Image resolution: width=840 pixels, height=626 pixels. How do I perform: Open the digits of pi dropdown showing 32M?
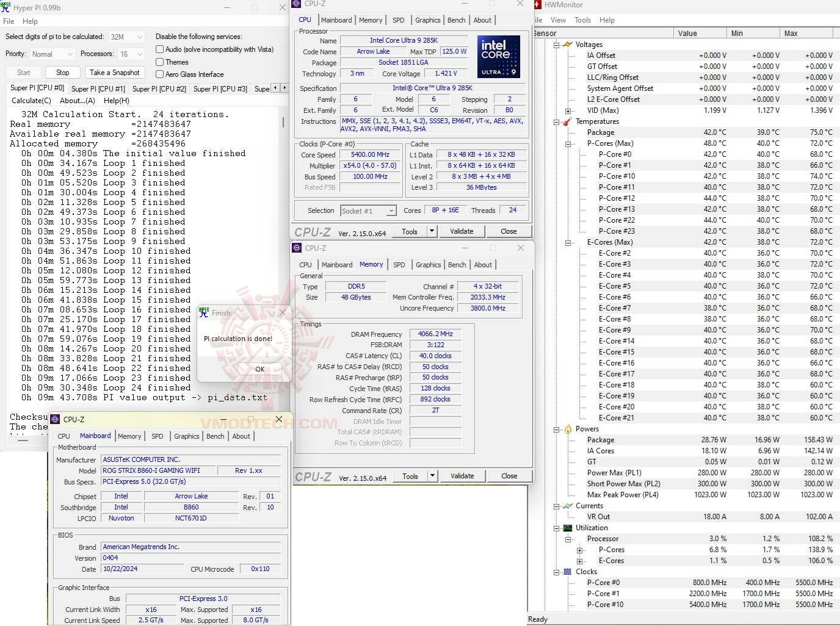(126, 37)
